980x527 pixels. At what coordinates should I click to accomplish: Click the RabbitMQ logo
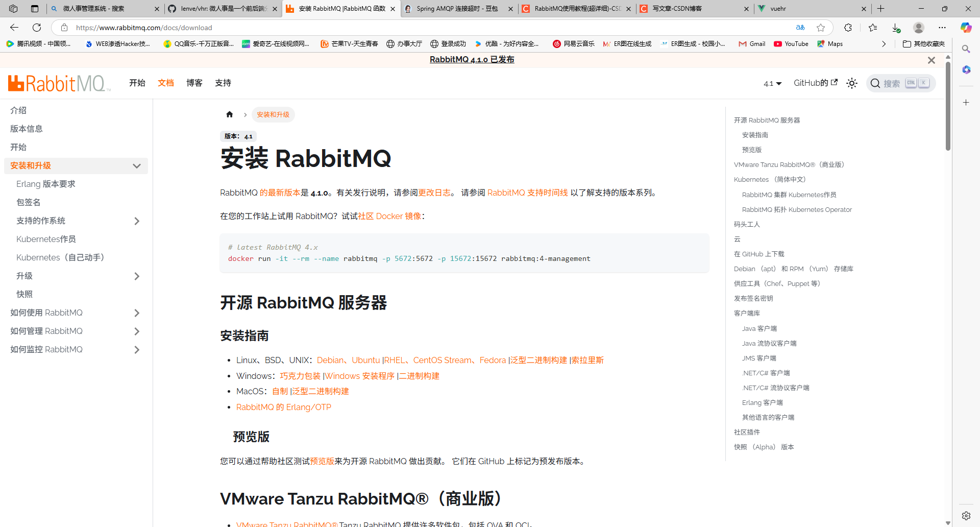pyautogui.click(x=59, y=83)
